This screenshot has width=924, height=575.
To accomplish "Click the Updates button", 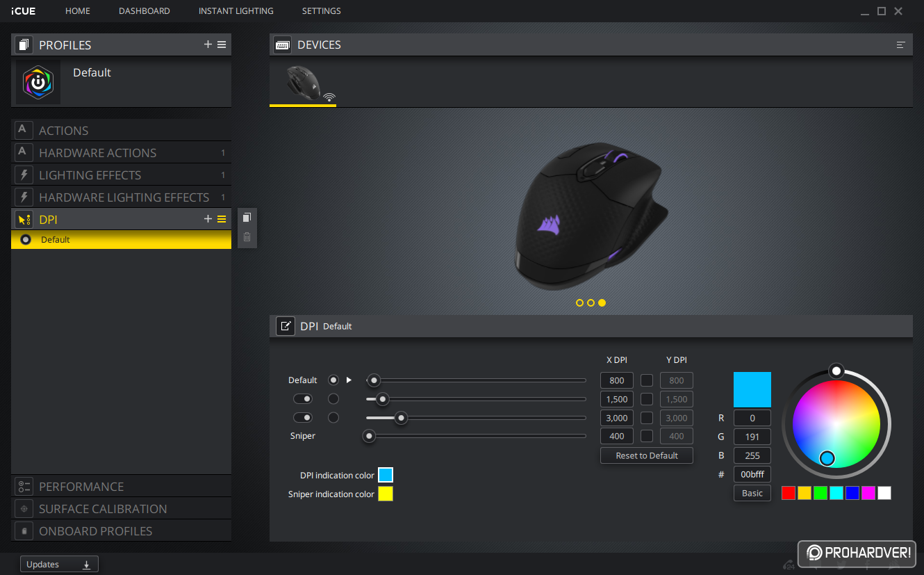I will click(59, 564).
